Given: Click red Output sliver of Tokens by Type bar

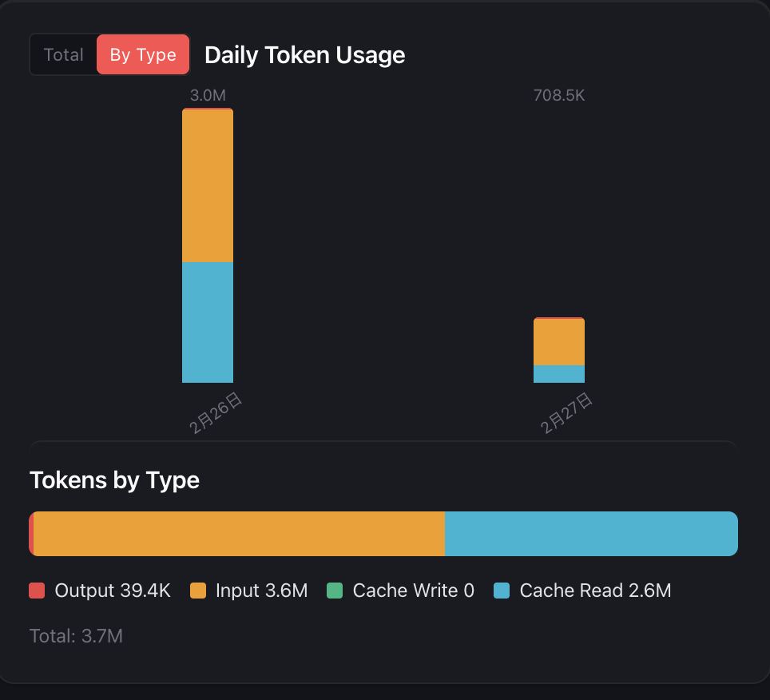Looking at the screenshot, I should pyautogui.click(x=31, y=534).
